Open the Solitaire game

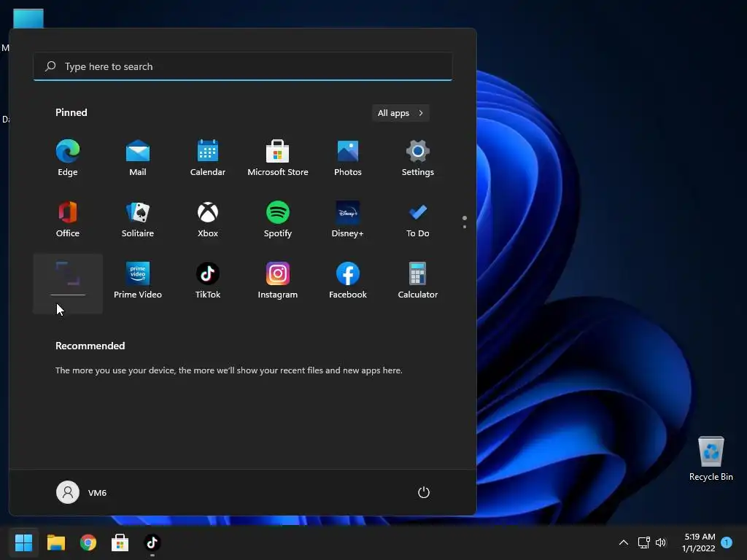coord(138,219)
